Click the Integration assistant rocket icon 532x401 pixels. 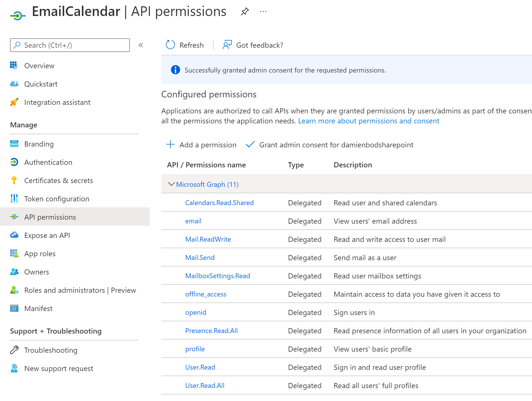coord(14,102)
